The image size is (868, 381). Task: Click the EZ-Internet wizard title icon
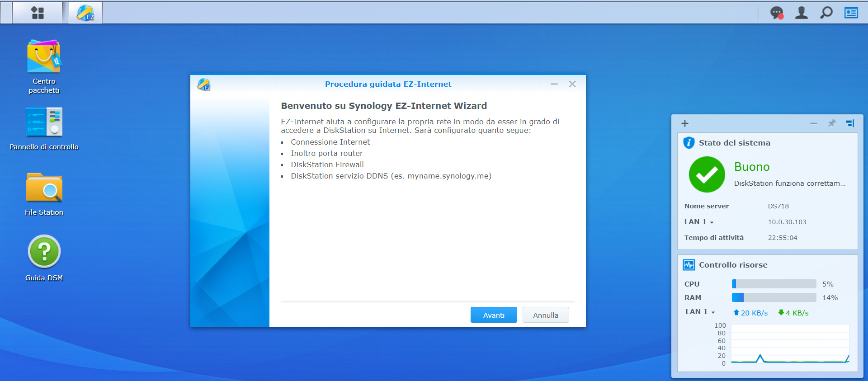click(x=204, y=84)
